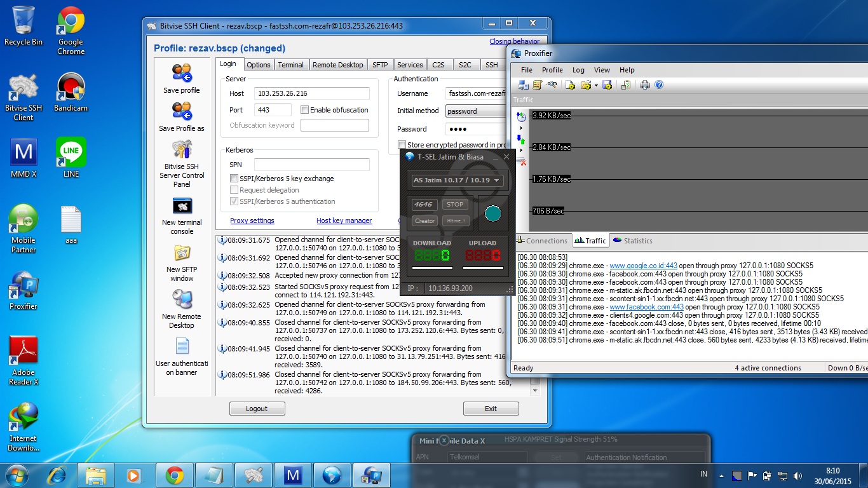This screenshot has height=488, width=868.
Task: Open LINE desktop shortcut
Action: pos(71,159)
